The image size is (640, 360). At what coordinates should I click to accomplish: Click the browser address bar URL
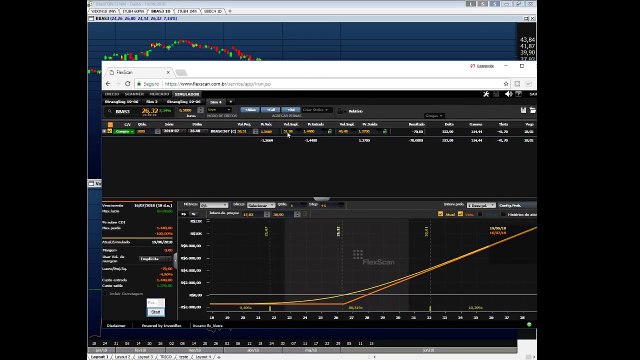(x=218, y=84)
